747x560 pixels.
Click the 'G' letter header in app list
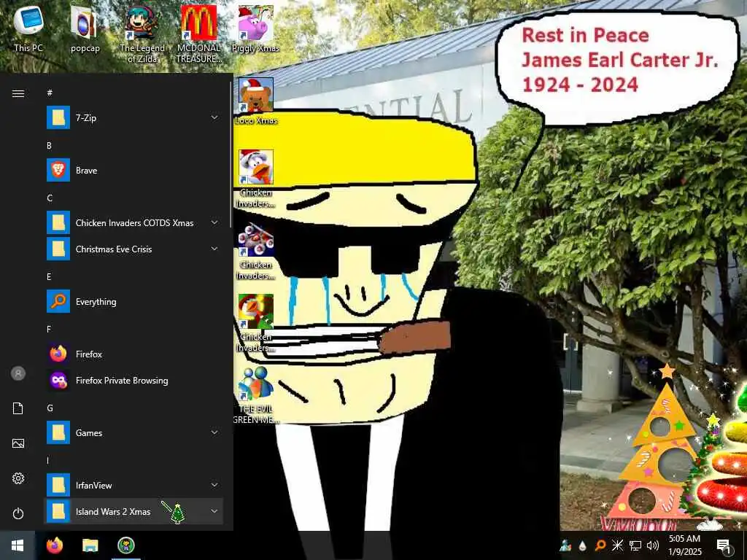[50, 408]
